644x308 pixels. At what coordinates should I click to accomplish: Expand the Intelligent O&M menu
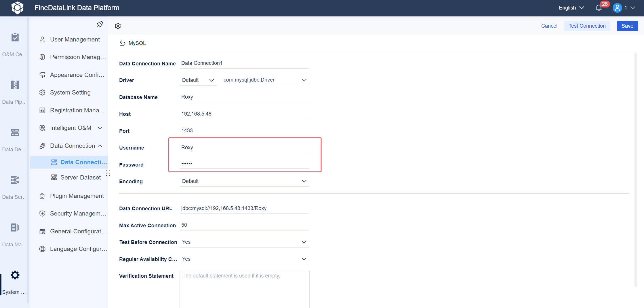point(100,128)
